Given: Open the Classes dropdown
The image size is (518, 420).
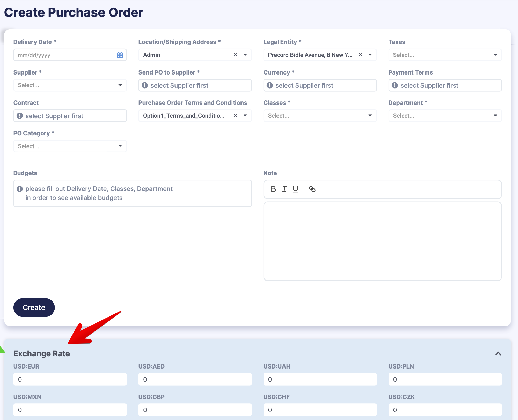Looking at the screenshot, I should pyautogui.click(x=370, y=116).
